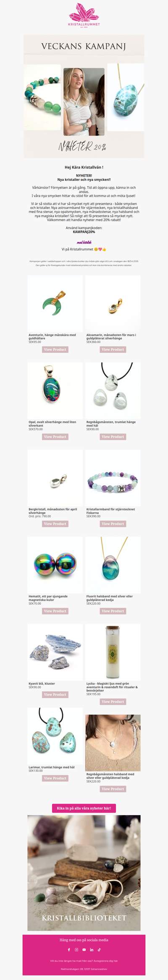Image resolution: width=168 pixels, height=980 pixels.
Task: Open the YouTube icon in the footer
Action: pyautogui.click(x=84, y=949)
